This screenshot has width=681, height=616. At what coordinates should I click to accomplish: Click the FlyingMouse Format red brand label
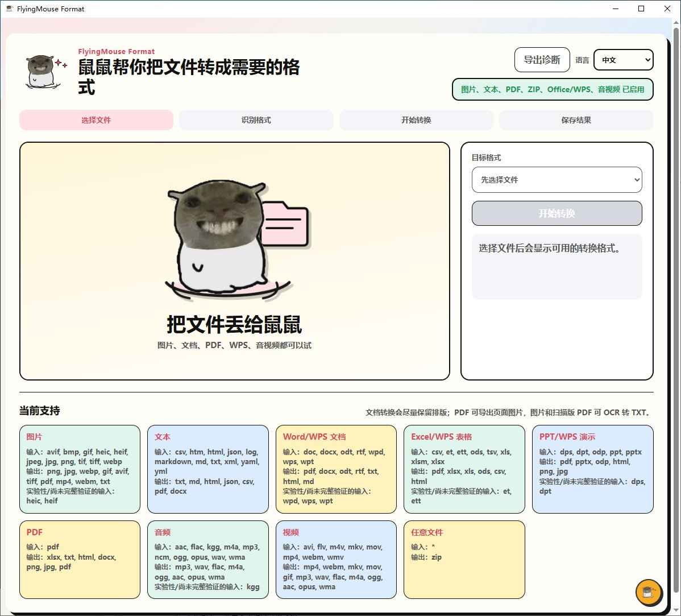(x=116, y=51)
